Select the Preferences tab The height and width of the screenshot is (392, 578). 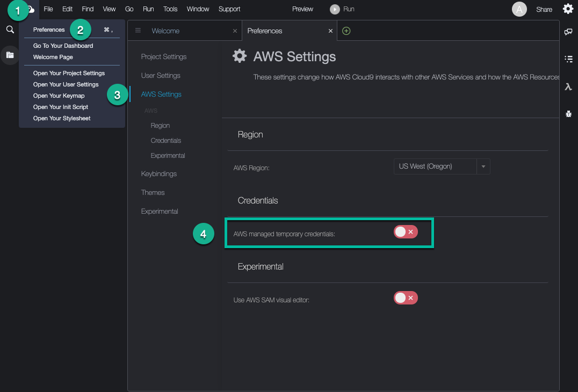[x=265, y=31]
